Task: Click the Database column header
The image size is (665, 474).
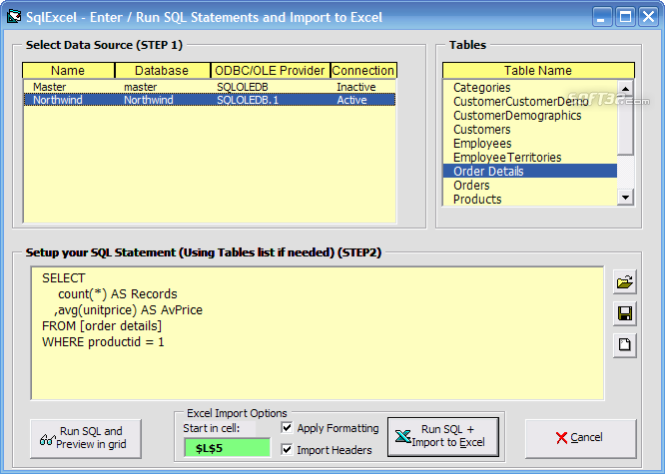Action: (162, 70)
